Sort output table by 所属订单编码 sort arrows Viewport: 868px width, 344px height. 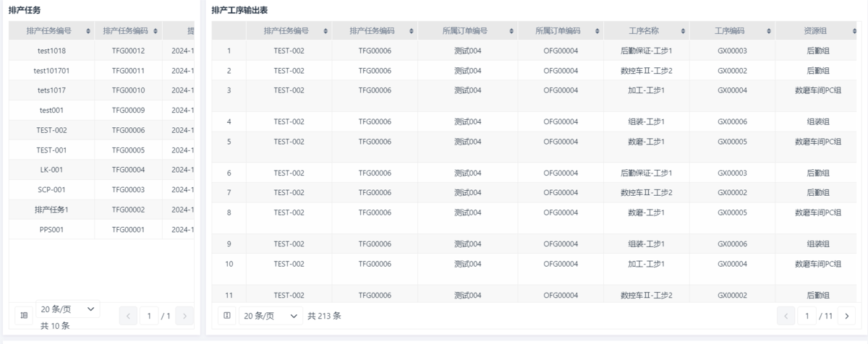tap(597, 31)
